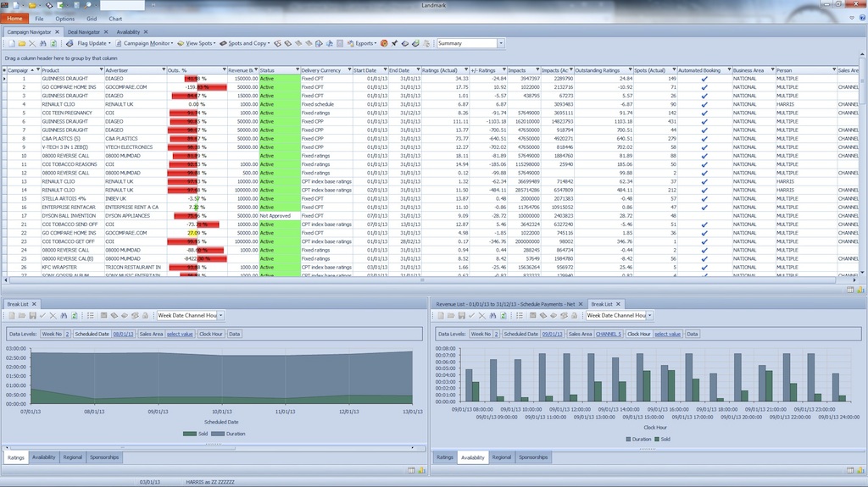Toggle Automated Booking checkbox for campaign 1
This screenshot has height=487, width=868.
[704, 79]
